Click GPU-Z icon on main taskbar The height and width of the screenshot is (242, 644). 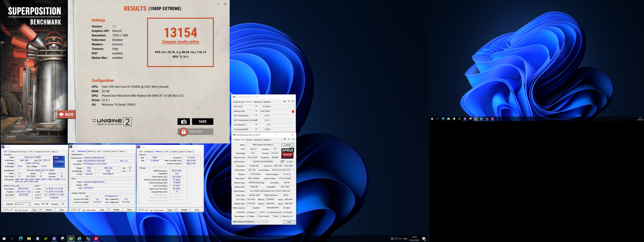coord(71,239)
